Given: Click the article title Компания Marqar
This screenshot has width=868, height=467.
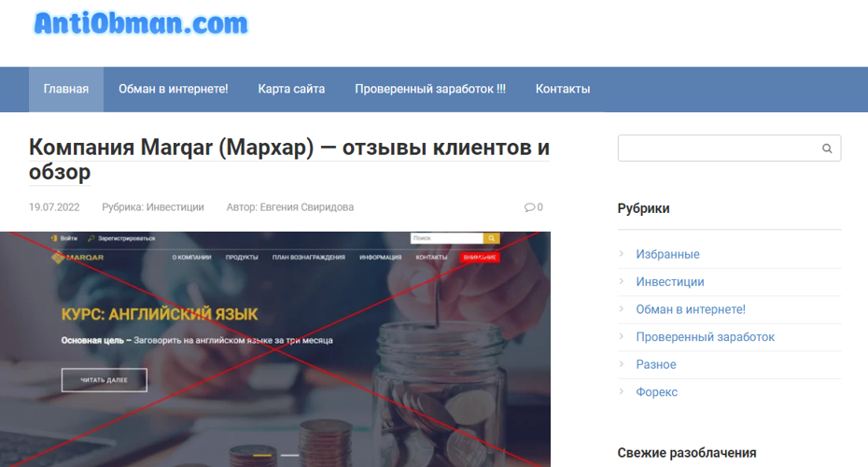Looking at the screenshot, I should click(x=289, y=160).
